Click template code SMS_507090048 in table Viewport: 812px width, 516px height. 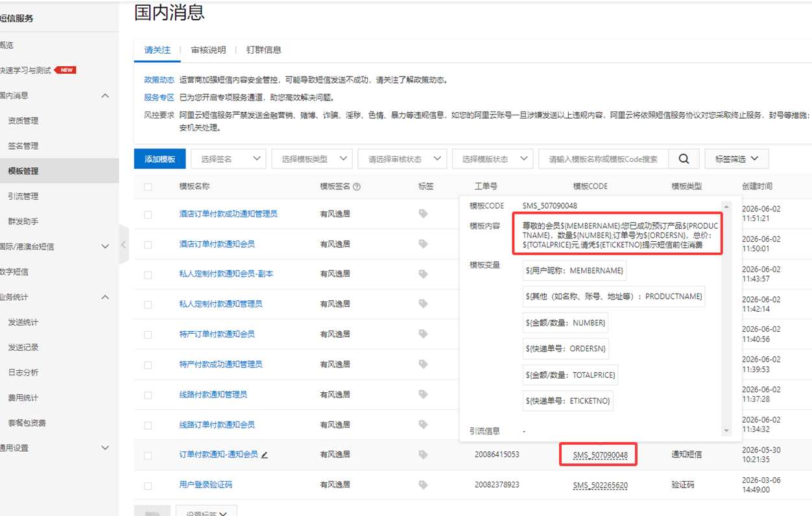(x=600, y=455)
